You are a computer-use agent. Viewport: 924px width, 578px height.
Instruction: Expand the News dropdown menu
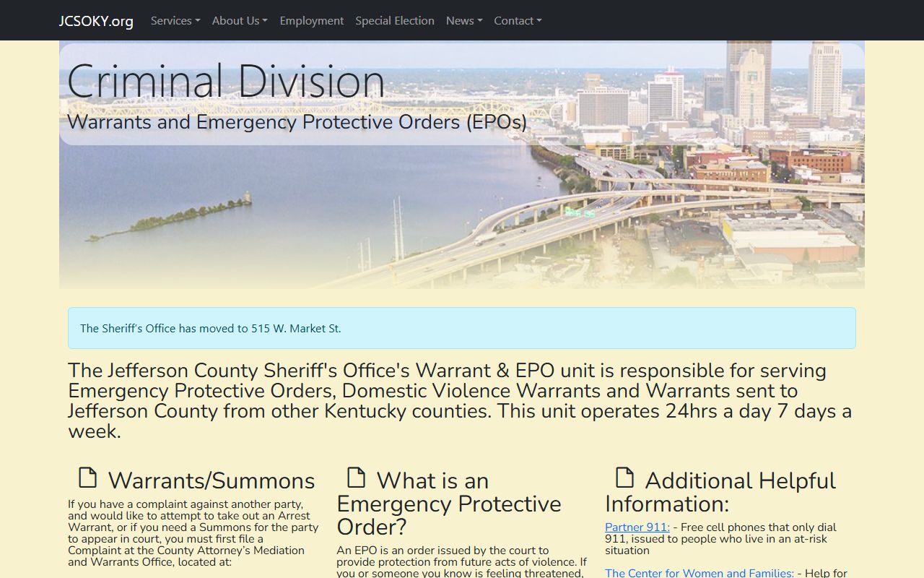(464, 21)
